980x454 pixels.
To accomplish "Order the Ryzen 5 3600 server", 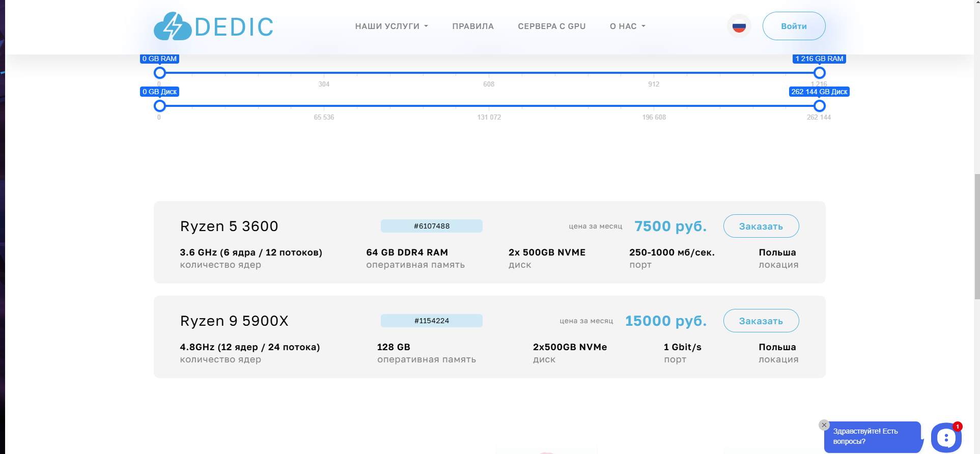I will [761, 226].
